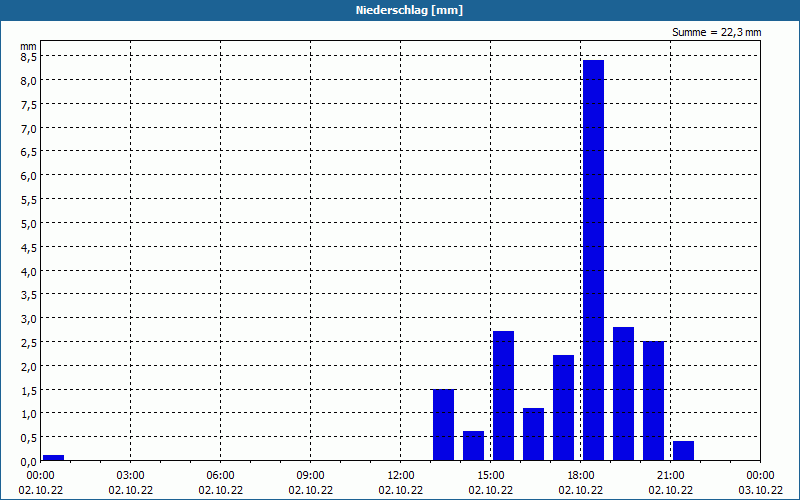Click the 1,5 mm bar just after 13:00

pos(443,425)
